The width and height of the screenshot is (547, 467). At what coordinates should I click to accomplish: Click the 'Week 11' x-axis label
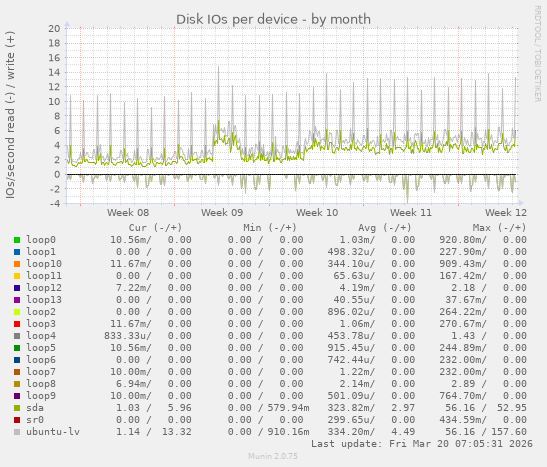coord(411,212)
